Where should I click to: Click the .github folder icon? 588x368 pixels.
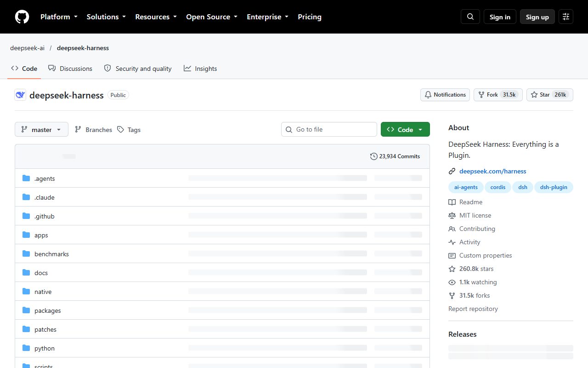tap(26, 216)
